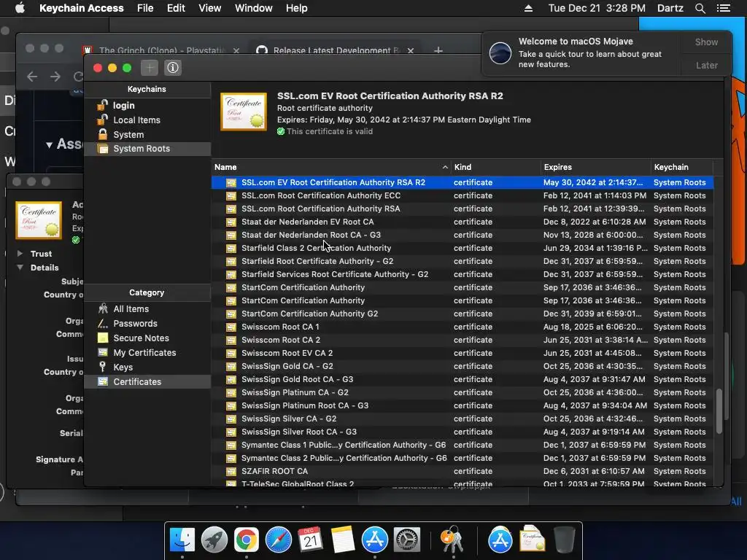Open Safari from the Dock
The height and width of the screenshot is (560, 747).
[x=278, y=540]
